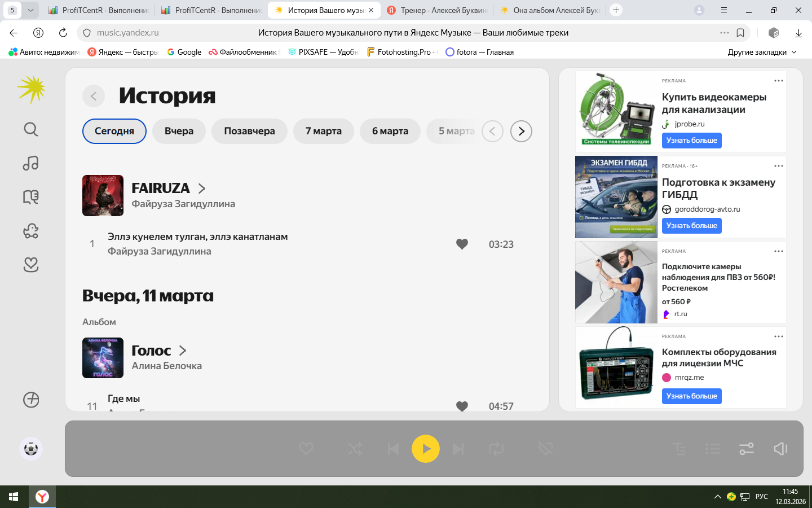Open the books and podcasts sidebar icon

[x=31, y=197]
